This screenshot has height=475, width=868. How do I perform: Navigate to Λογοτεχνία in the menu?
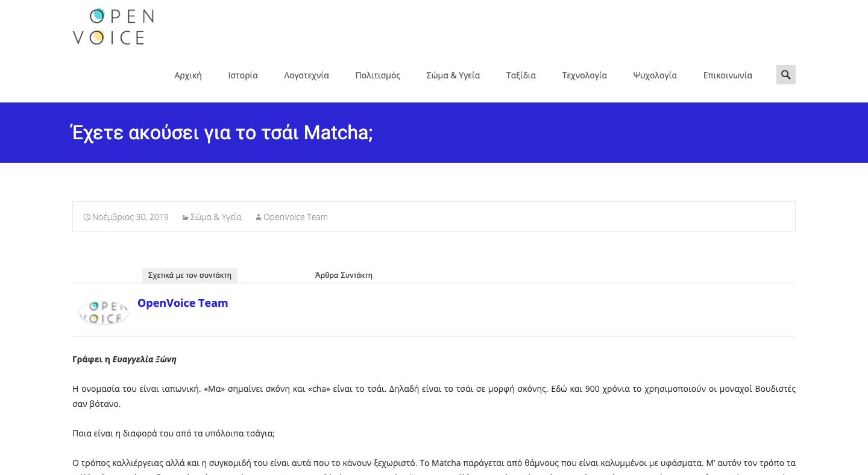(x=306, y=75)
